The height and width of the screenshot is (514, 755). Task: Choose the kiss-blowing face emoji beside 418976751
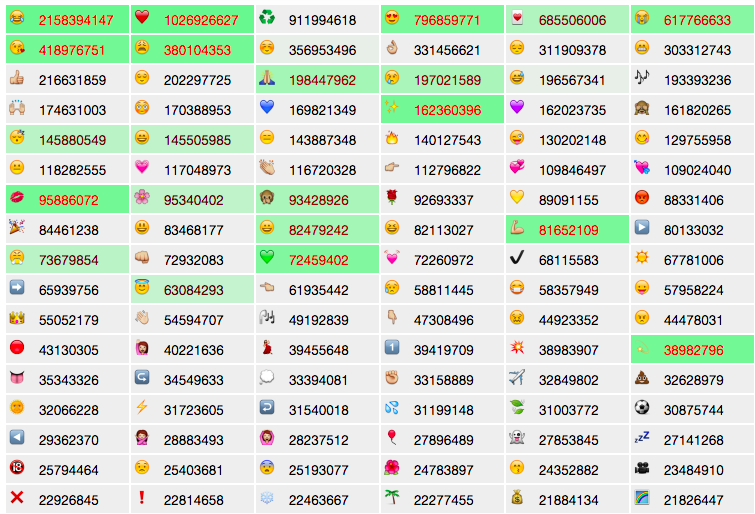pyautogui.click(x=17, y=48)
